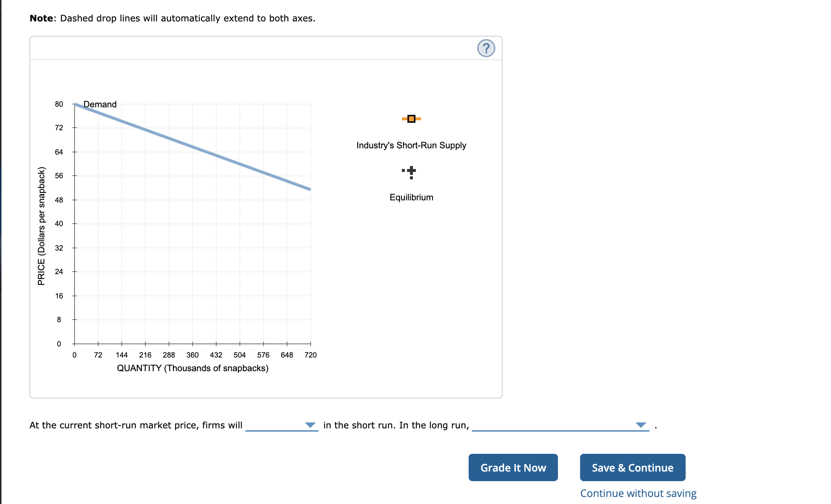Screen dimensions: 831x504
Task: Click the 80 price axis tick
Action: pyautogui.click(x=59, y=104)
